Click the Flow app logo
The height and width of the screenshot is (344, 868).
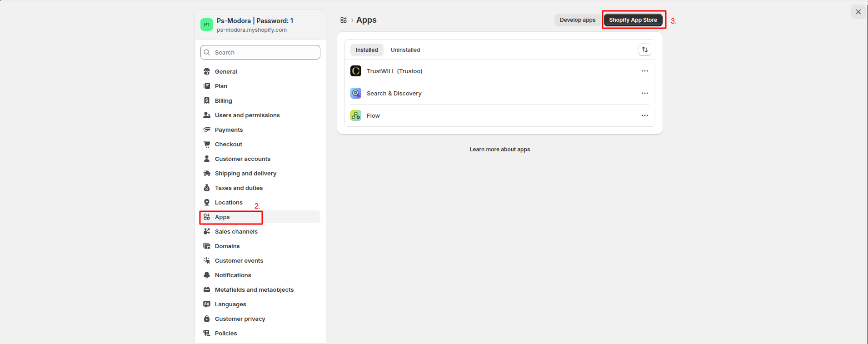[x=356, y=115]
